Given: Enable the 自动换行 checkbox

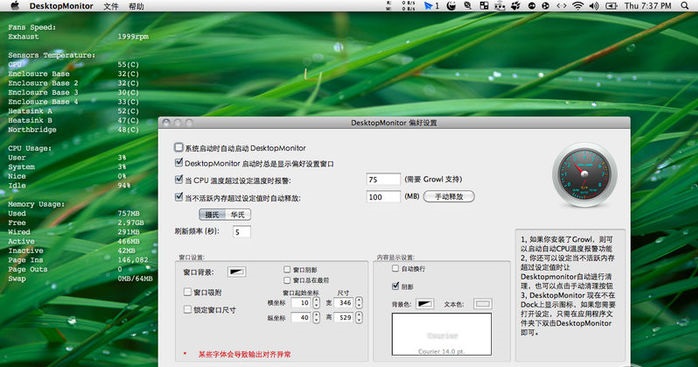Looking at the screenshot, I should tap(395, 268).
